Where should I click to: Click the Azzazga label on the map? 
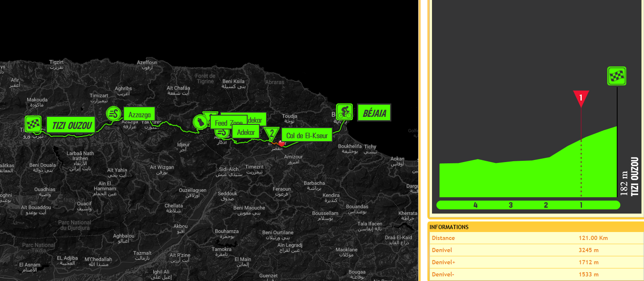[x=140, y=114]
